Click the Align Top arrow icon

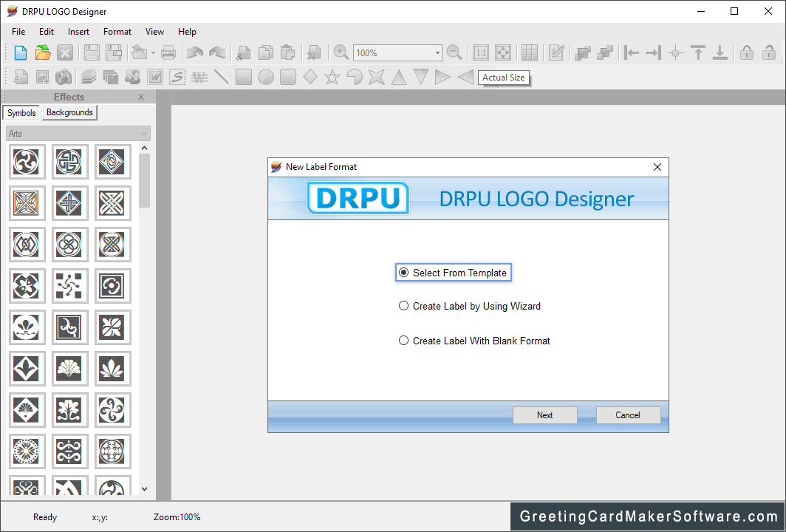698,52
